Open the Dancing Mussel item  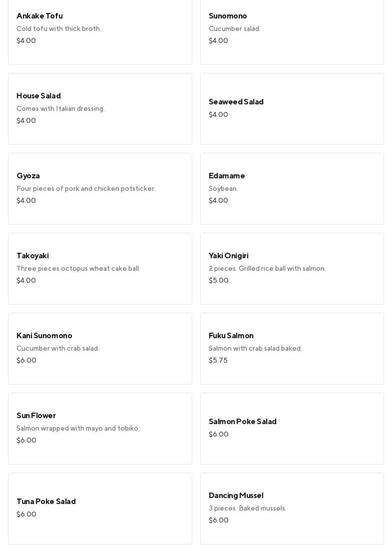292,508
